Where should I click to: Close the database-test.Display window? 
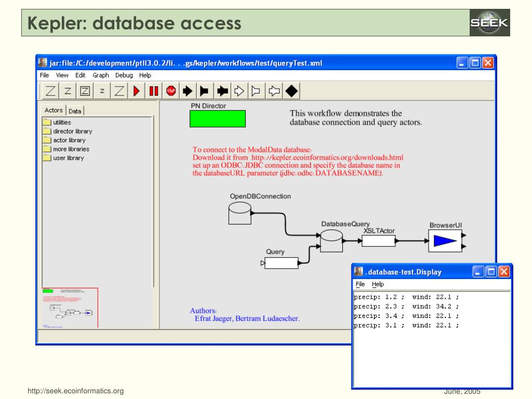point(504,272)
